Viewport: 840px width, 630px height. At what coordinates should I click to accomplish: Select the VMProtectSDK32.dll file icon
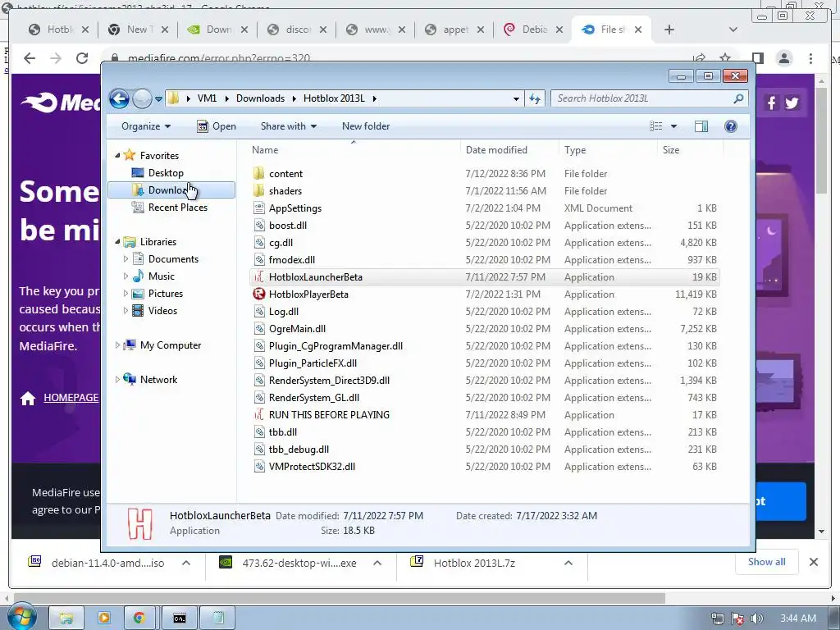click(259, 467)
